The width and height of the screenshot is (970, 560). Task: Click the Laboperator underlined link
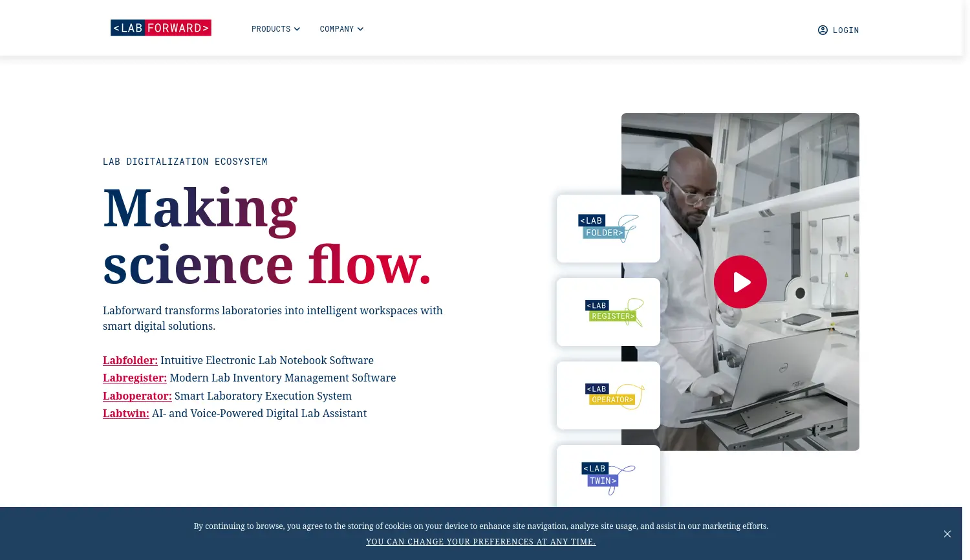click(x=137, y=396)
